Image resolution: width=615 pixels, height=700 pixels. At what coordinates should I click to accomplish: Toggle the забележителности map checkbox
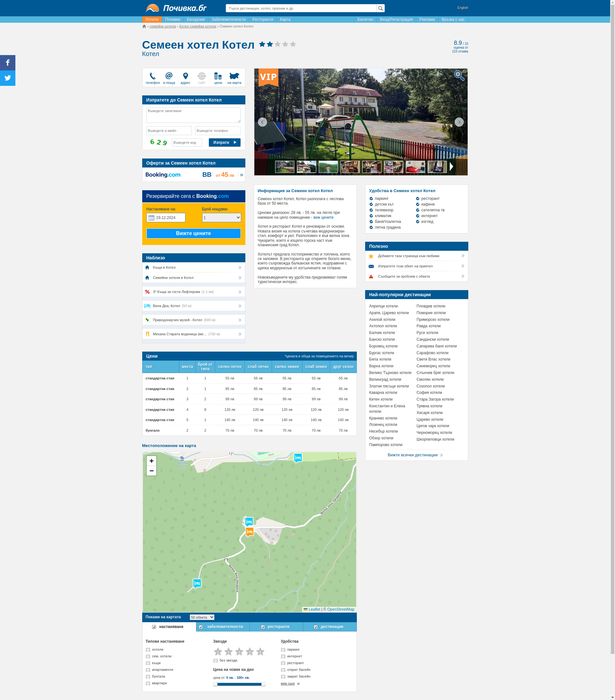click(x=201, y=627)
